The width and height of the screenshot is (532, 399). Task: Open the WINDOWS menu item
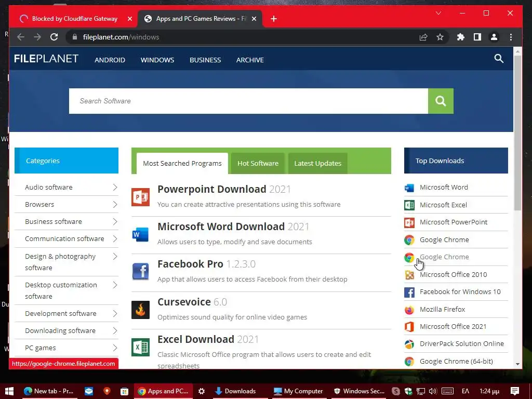click(157, 60)
